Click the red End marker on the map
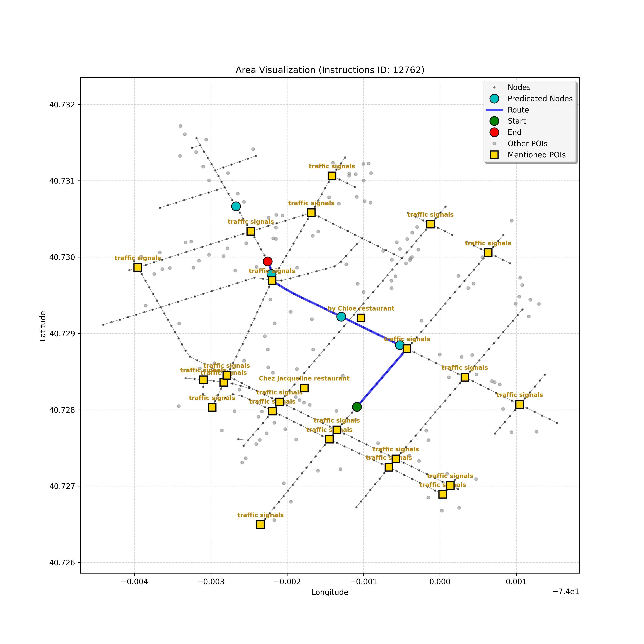This screenshot has height=644, width=644. click(x=268, y=261)
